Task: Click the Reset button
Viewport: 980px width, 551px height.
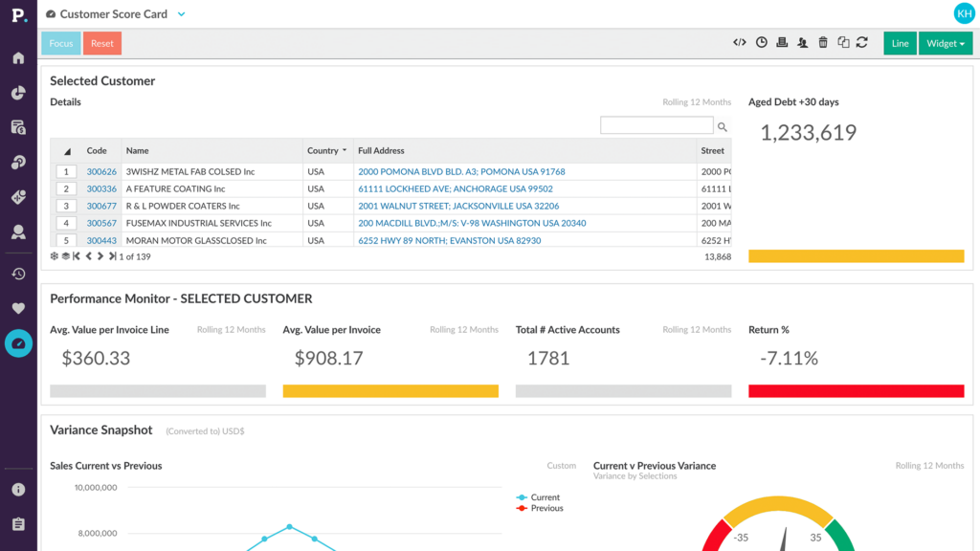Action: [x=101, y=43]
